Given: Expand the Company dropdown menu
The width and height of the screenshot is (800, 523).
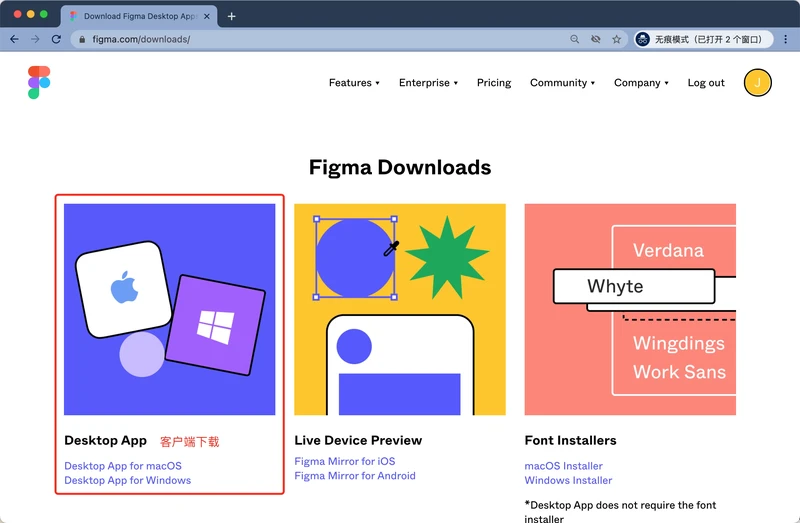Looking at the screenshot, I should 641,83.
